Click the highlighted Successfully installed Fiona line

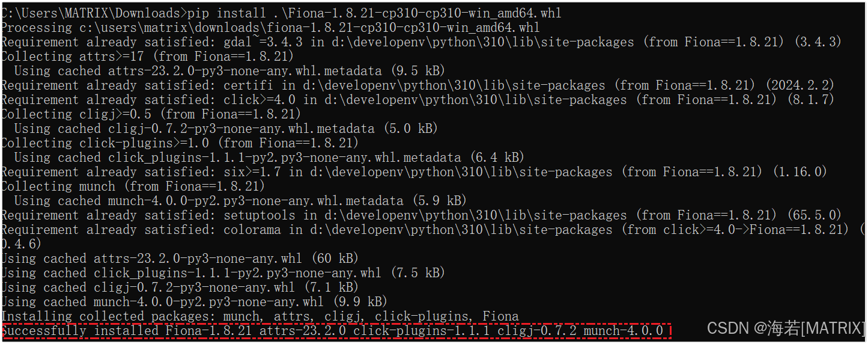click(335, 331)
